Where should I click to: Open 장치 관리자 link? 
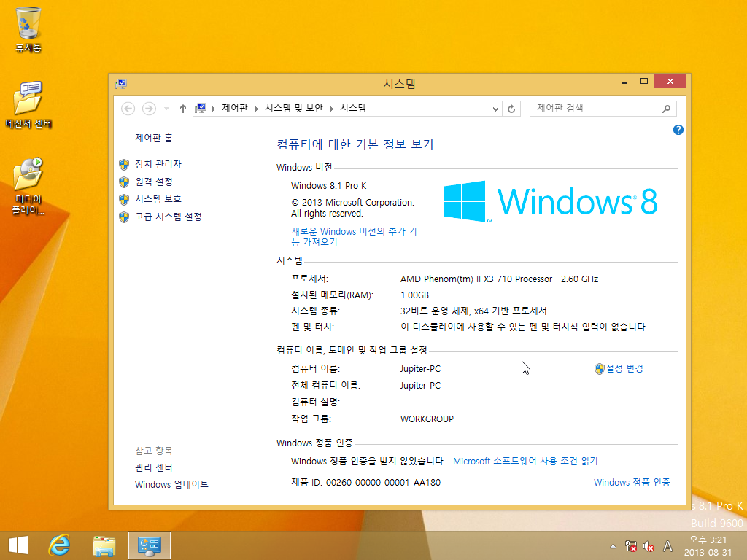coord(158,164)
